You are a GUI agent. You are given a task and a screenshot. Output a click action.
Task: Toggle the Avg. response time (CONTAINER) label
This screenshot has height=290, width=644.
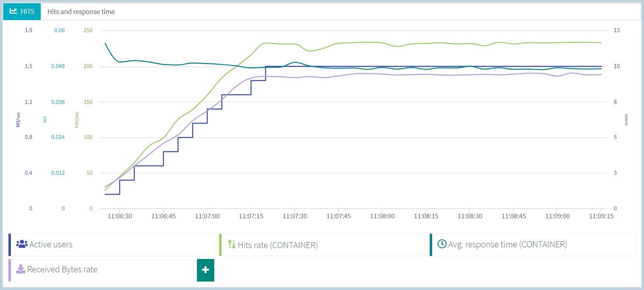tap(507, 244)
